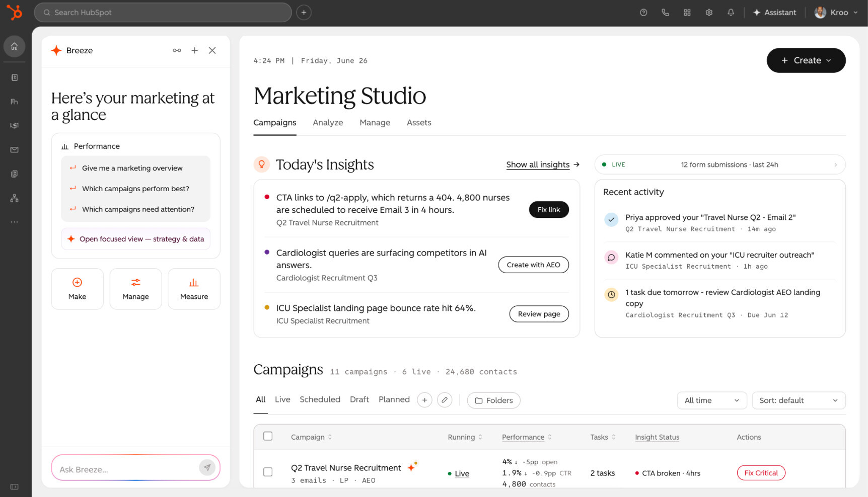Click the Manage card in Breeze panel
868x497 pixels.
click(135, 289)
